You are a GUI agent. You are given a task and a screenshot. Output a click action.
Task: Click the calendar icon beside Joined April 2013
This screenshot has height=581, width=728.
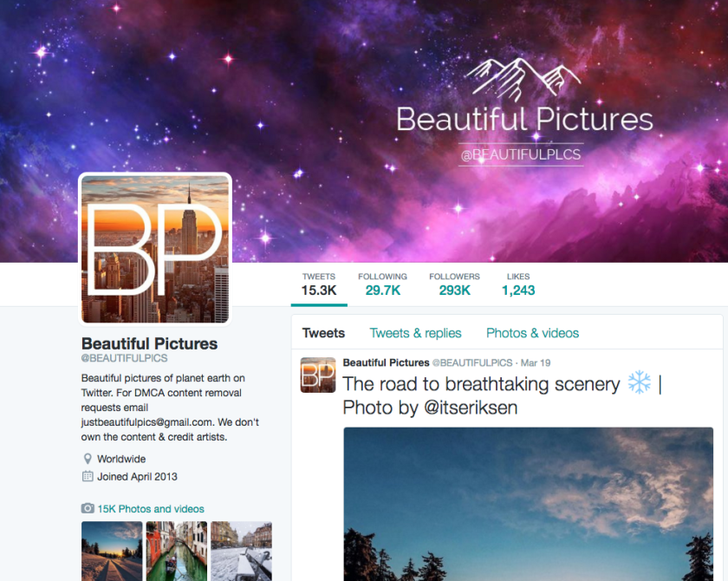tap(88, 476)
